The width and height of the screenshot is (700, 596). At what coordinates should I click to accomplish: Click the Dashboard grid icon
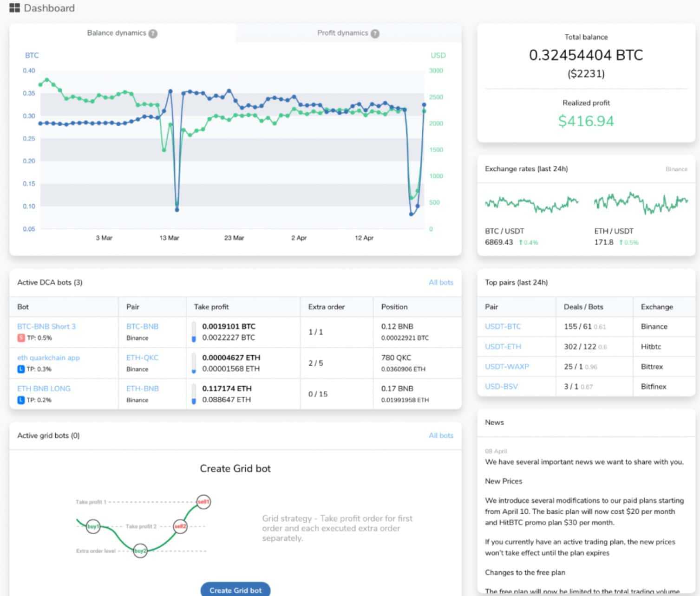click(x=14, y=8)
